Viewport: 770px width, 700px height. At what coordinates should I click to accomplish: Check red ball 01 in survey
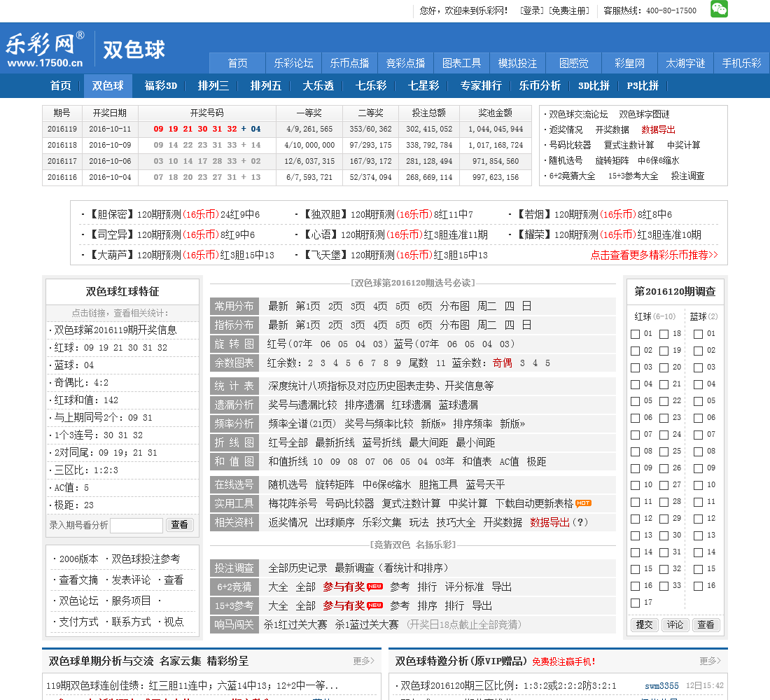pos(635,334)
